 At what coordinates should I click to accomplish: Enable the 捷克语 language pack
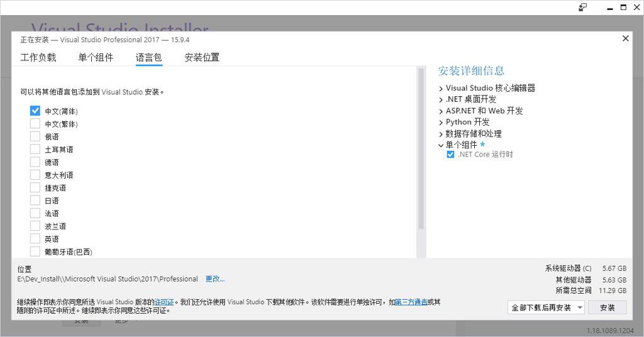pos(35,187)
